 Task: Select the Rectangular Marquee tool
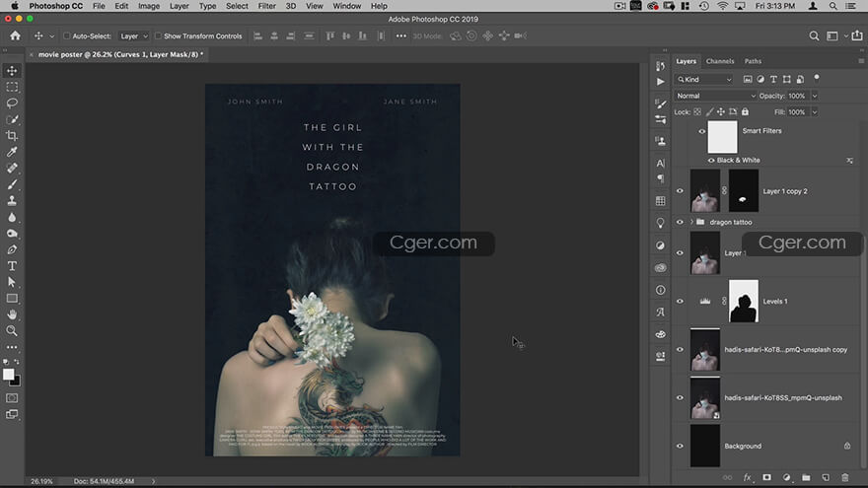pos(12,88)
